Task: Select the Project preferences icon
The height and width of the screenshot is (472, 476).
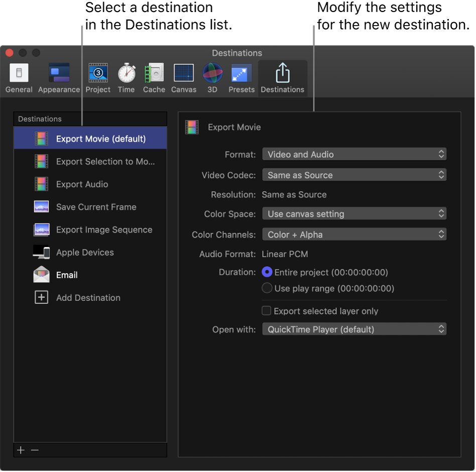Action: [x=97, y=75]
